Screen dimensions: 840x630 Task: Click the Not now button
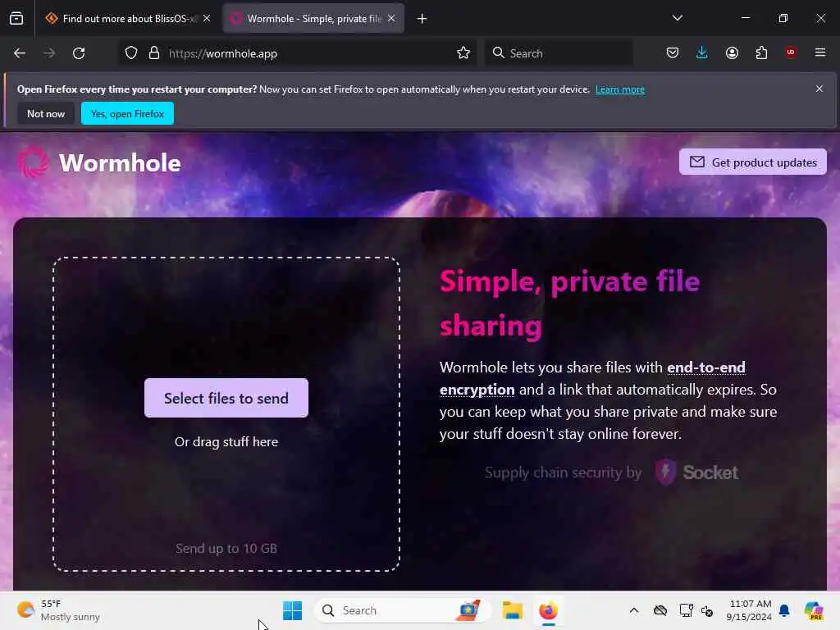click(46, 113)
